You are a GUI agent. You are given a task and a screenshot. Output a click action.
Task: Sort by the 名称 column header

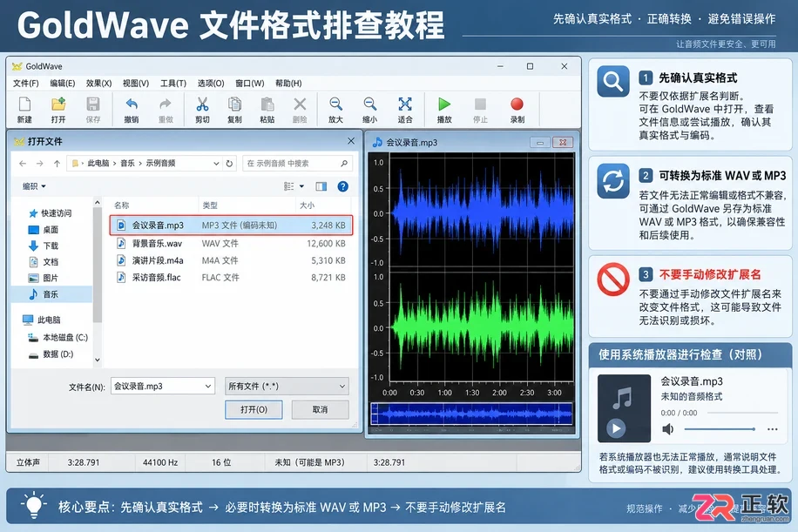click(x=122, y=205)
